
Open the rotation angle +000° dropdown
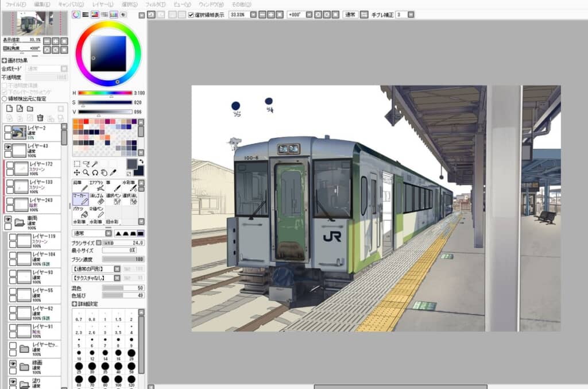click(310, 14)
